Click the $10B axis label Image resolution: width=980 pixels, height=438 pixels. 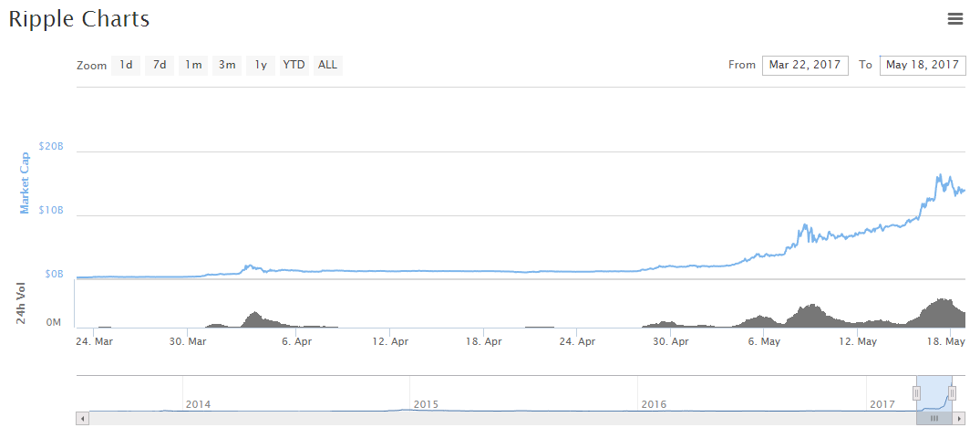coord(51,210)
